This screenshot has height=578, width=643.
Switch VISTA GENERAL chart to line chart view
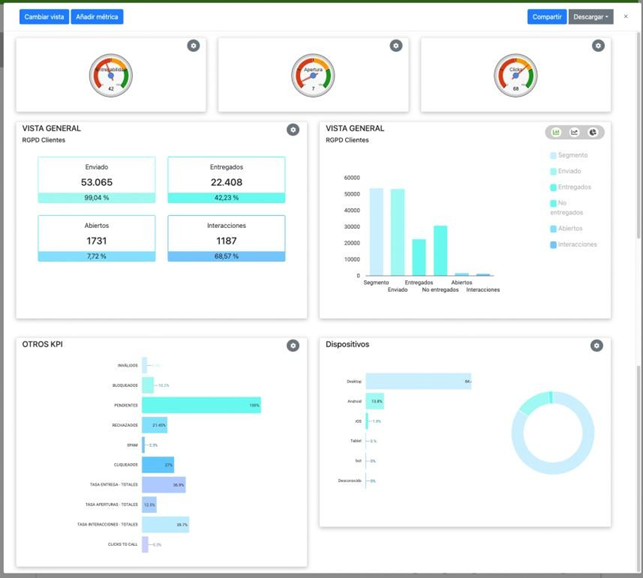click(574, 132)
